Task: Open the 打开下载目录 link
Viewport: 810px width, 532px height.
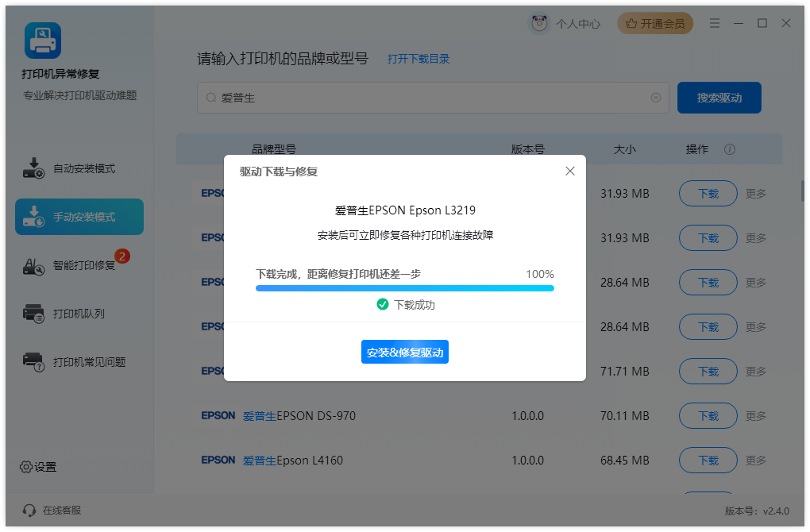Action: 418,59
